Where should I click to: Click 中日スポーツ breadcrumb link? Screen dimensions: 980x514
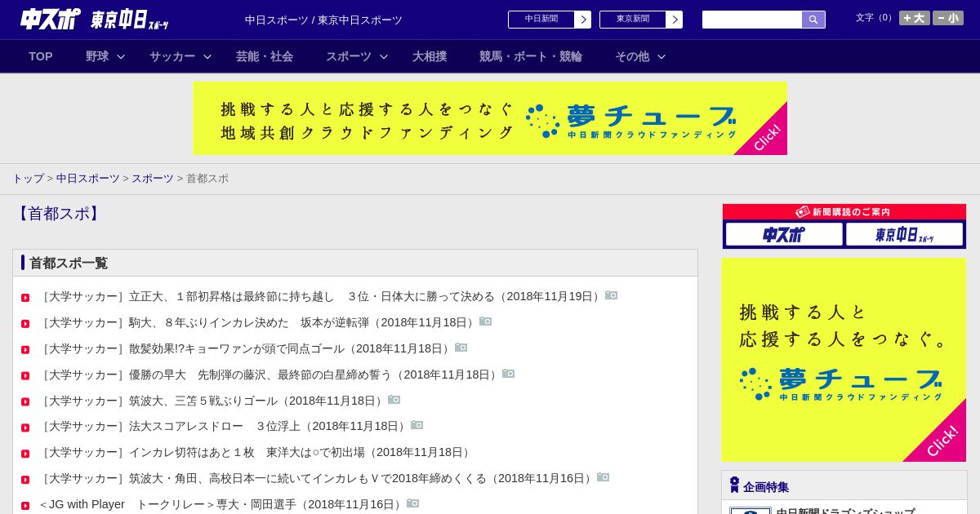[x=88, y=179]
